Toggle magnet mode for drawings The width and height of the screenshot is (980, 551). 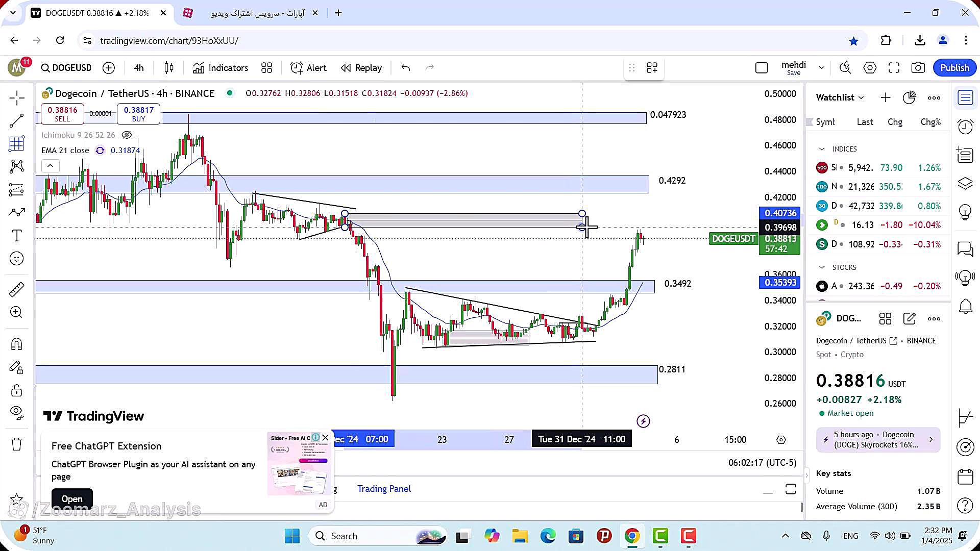point(16,344)
